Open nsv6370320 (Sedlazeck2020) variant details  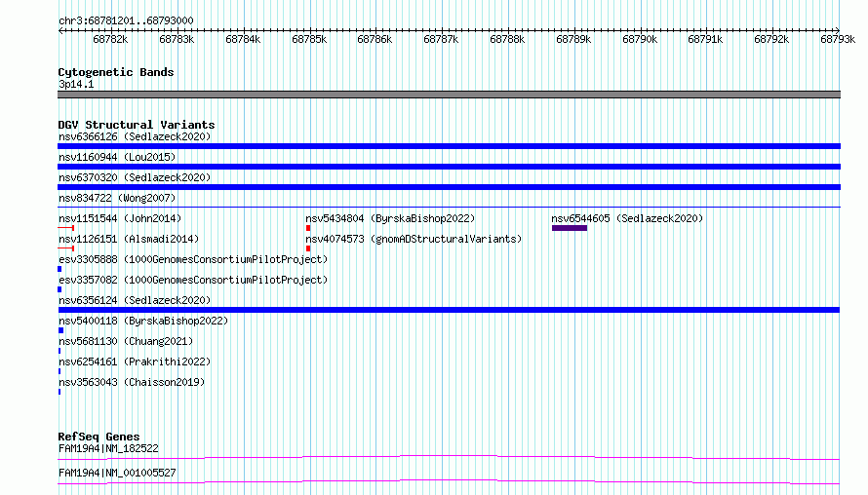coord(135,177)
